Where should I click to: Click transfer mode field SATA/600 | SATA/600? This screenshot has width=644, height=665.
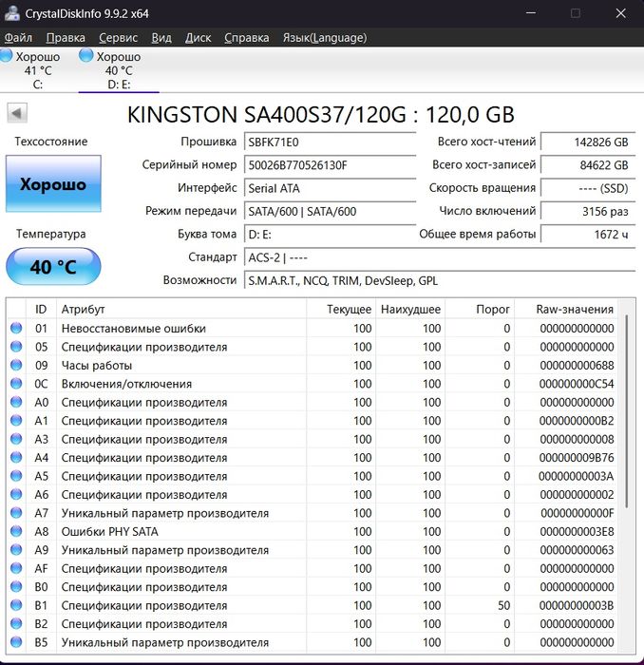[330, 211]
